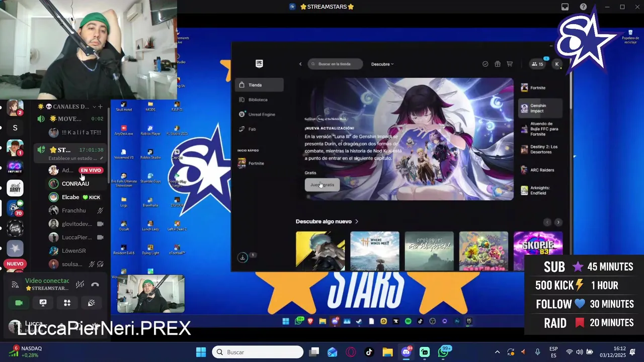Select Arknights: Endfield in featured list
Screen dimensions: 644x362
540,191
